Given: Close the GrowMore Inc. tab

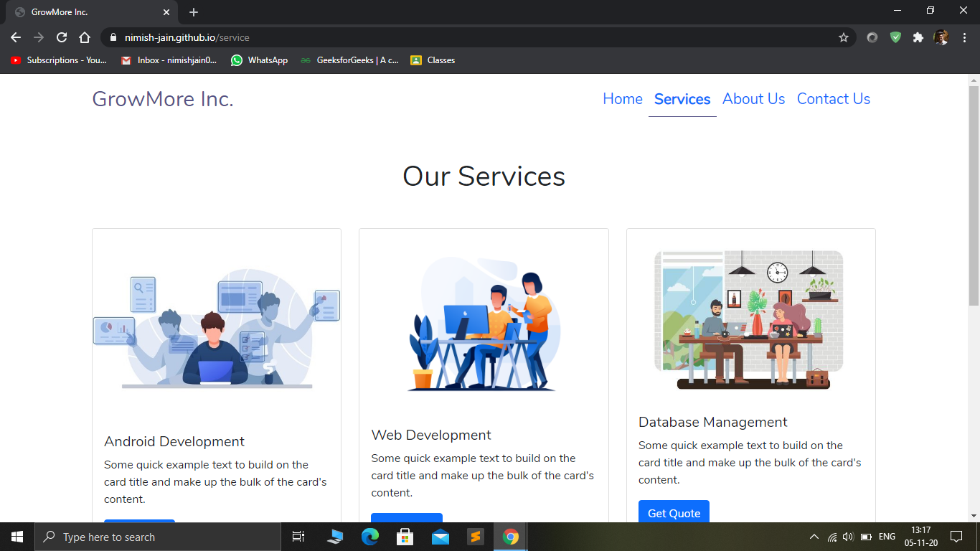Looking at the screenshot, I should point(166,12).
